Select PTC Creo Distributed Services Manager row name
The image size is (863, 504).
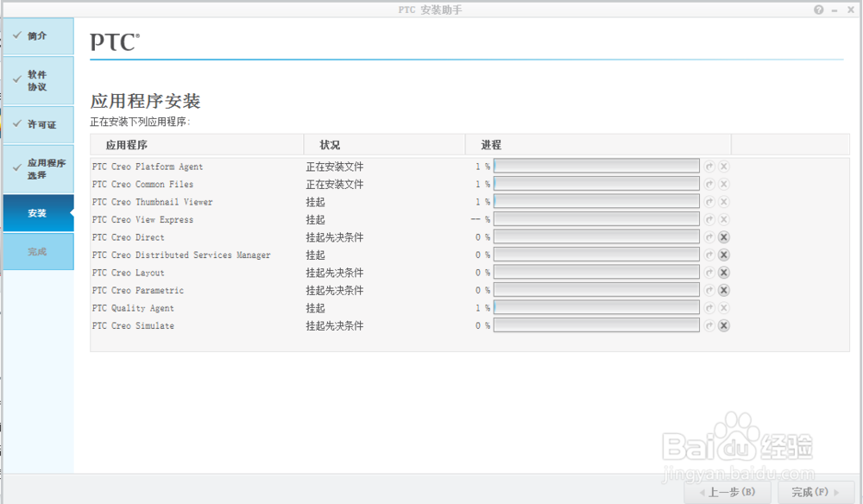point(181,255)
